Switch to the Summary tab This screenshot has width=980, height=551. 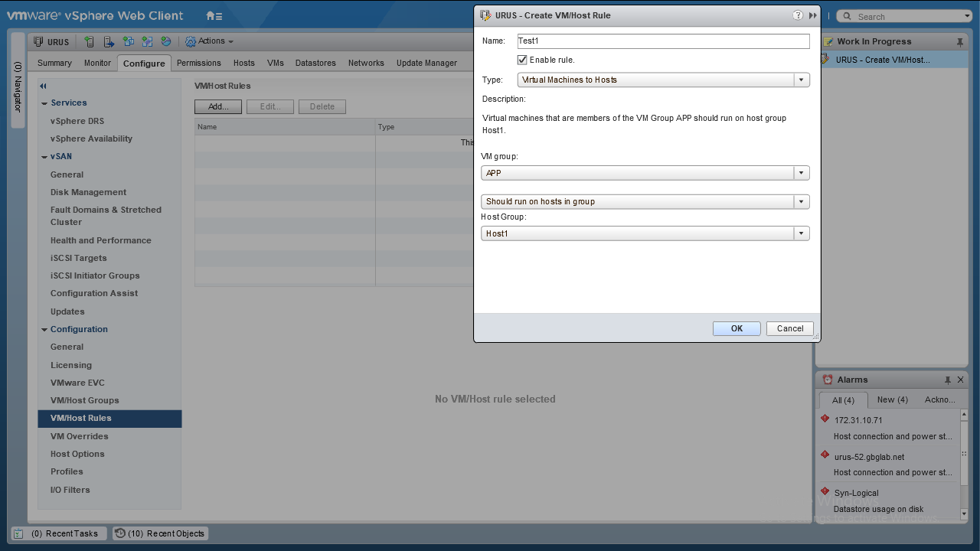point(54,63)
